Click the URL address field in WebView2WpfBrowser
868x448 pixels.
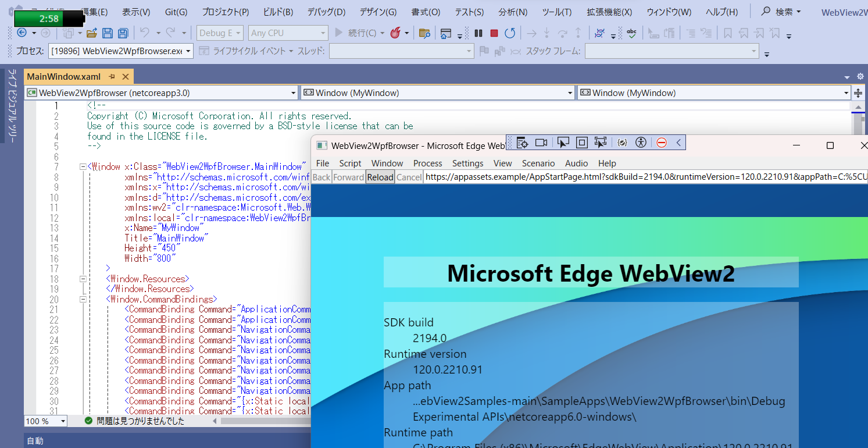(x=645, y=177)
